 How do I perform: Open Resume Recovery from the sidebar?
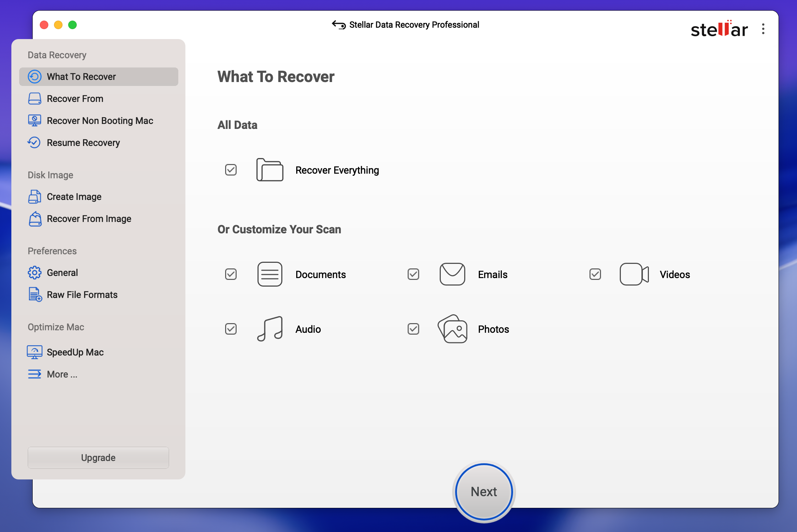[83, 143]
